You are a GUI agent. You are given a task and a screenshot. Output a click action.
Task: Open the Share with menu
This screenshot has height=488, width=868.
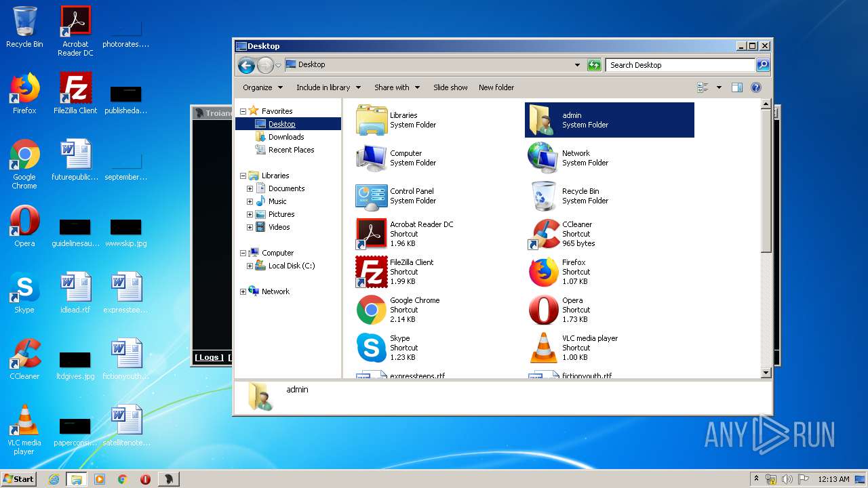pyautogui.click(x=397, y=87)
